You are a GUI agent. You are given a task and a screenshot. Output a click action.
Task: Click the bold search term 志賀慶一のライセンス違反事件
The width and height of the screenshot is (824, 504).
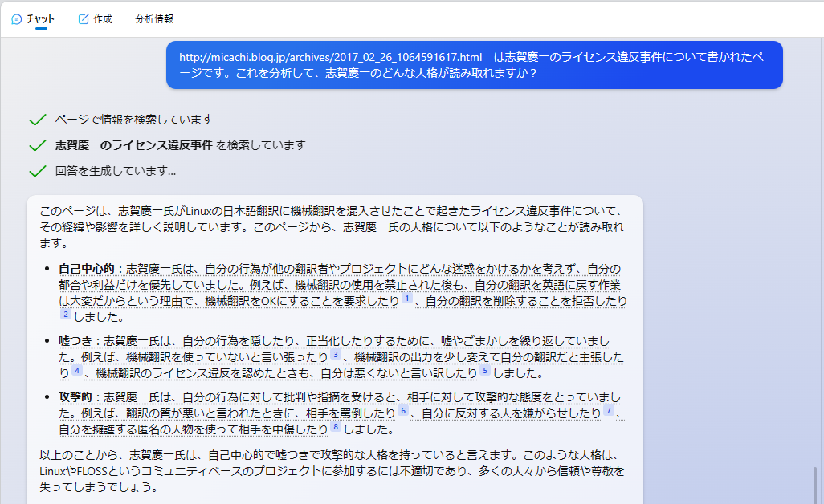[x=133, y=145]
